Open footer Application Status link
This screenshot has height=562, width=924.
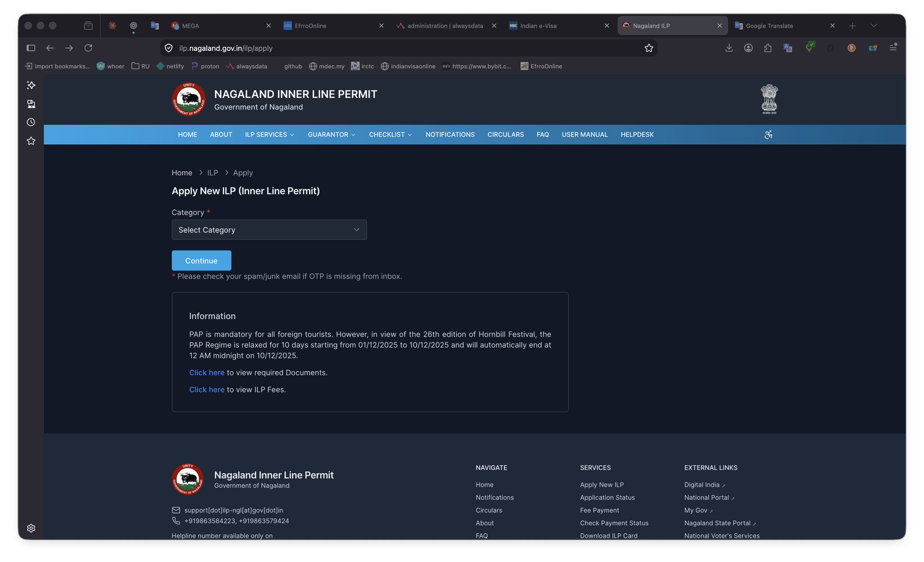tap(607, 498)
